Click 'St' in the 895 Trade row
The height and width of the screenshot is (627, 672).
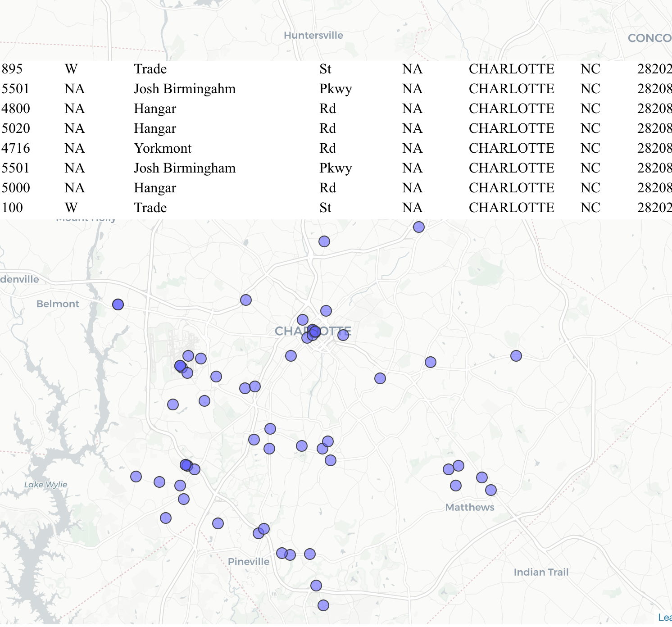point(325,69)
